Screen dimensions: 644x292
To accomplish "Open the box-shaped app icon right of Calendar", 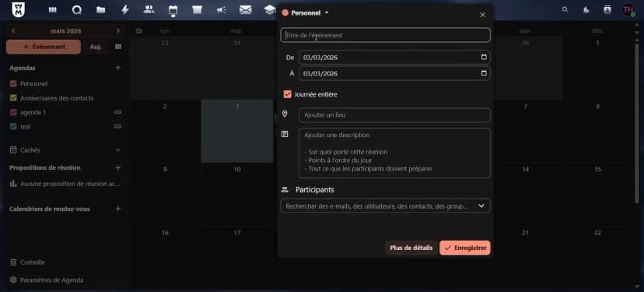I will (197, 10).
